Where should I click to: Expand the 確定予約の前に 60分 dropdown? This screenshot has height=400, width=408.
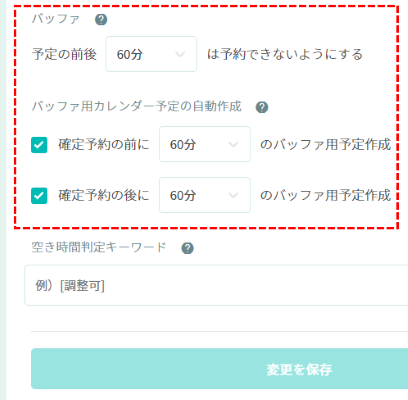pos(205,144)
